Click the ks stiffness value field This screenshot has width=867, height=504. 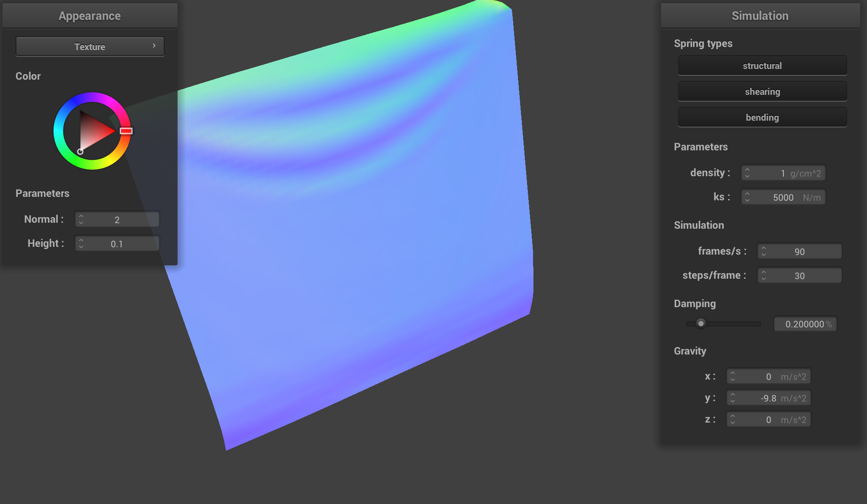(x=783, y=197)
